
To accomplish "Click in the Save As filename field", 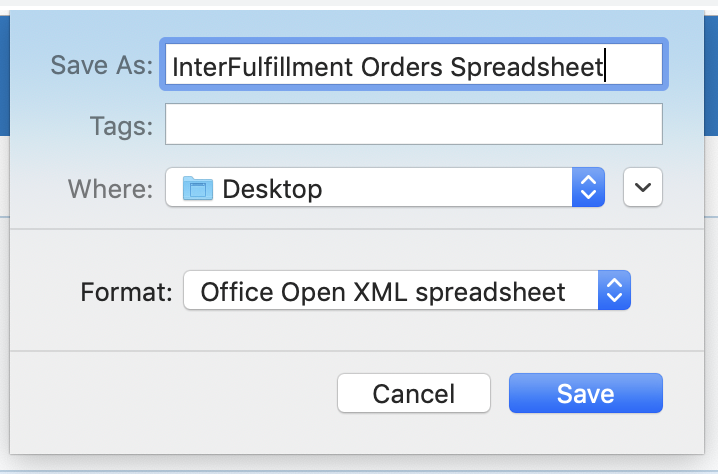I will click(x=414, y=64).
